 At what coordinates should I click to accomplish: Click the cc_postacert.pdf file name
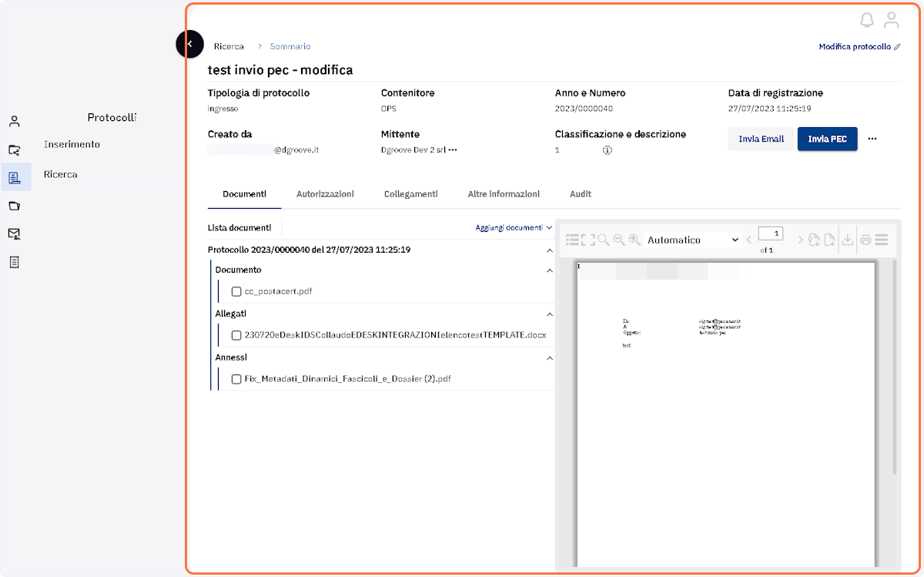point(278,292)
